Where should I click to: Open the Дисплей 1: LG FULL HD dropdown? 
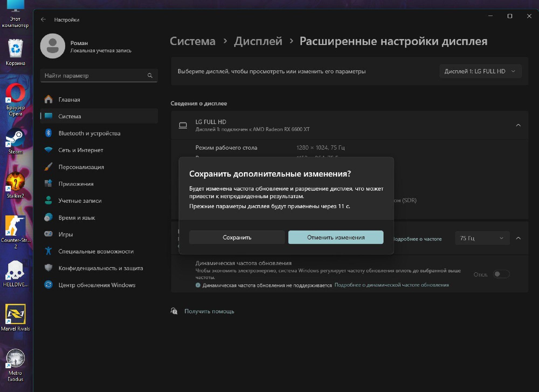[x=480, y=71]
